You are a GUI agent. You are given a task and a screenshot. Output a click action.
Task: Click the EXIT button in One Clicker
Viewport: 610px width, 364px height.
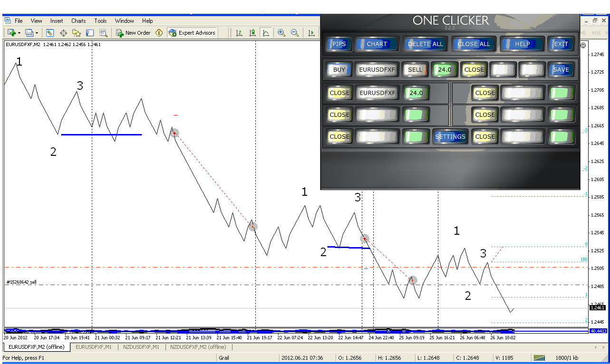[x=561, y=44]
